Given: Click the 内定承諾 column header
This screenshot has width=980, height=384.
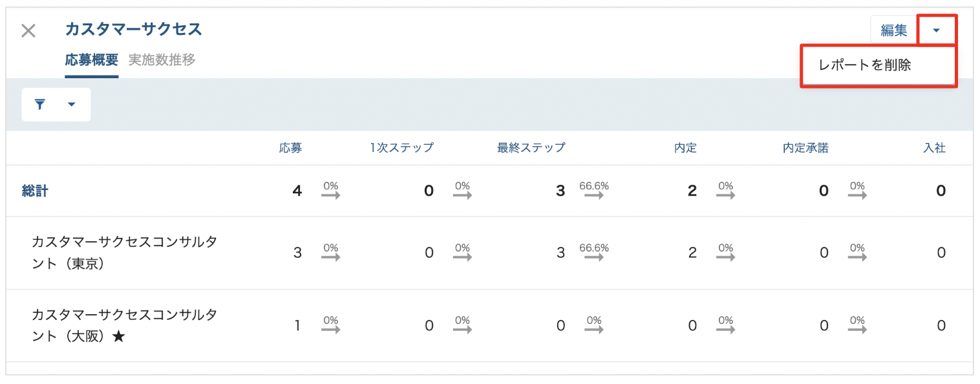Looking at the screenshot, I should coord(805,148).
